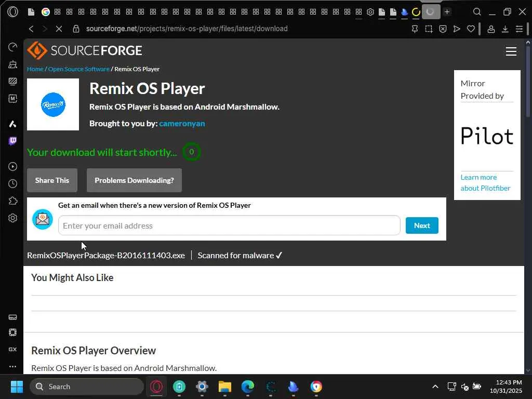
Task: Open the CPU chip icon in sidebar
Action: [x=12, y=332]
